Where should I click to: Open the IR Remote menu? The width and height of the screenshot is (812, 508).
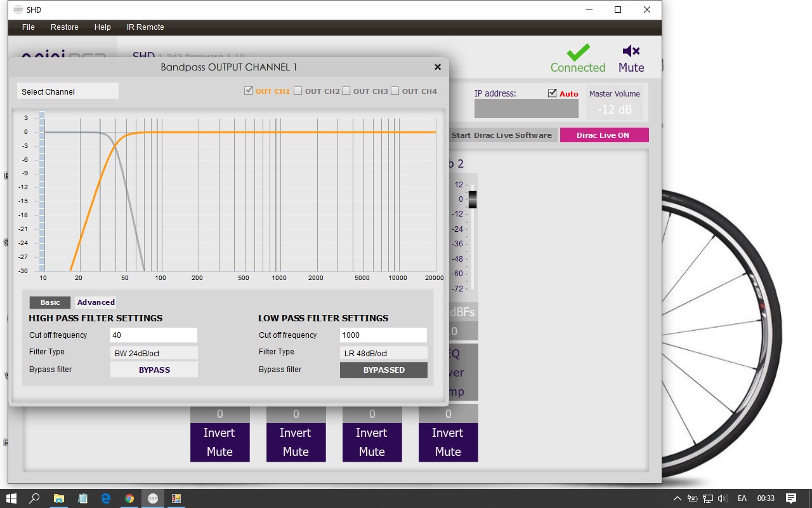pos(145,27)
